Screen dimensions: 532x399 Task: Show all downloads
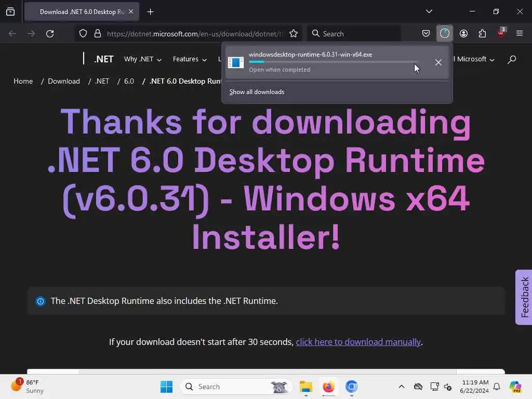click(257, 92)
